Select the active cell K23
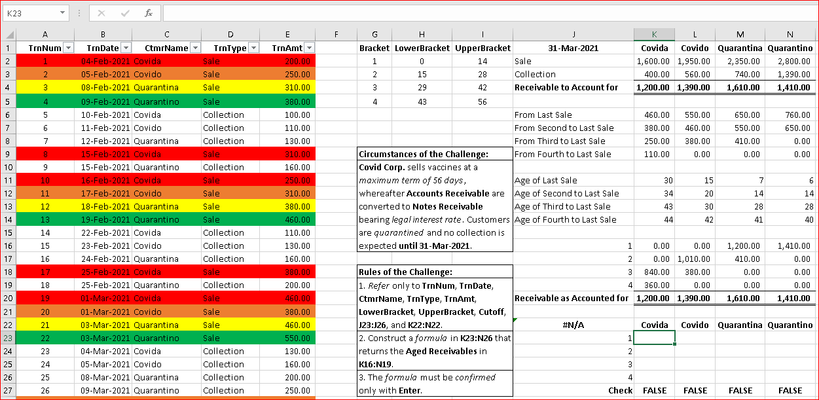The image size is (819, 400). (x=654, y=338)
